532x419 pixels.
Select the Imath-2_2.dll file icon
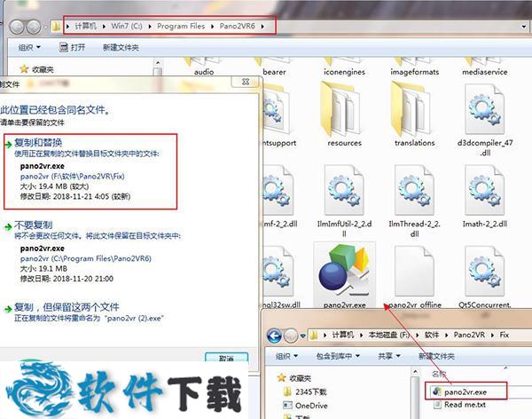[485, 190]
